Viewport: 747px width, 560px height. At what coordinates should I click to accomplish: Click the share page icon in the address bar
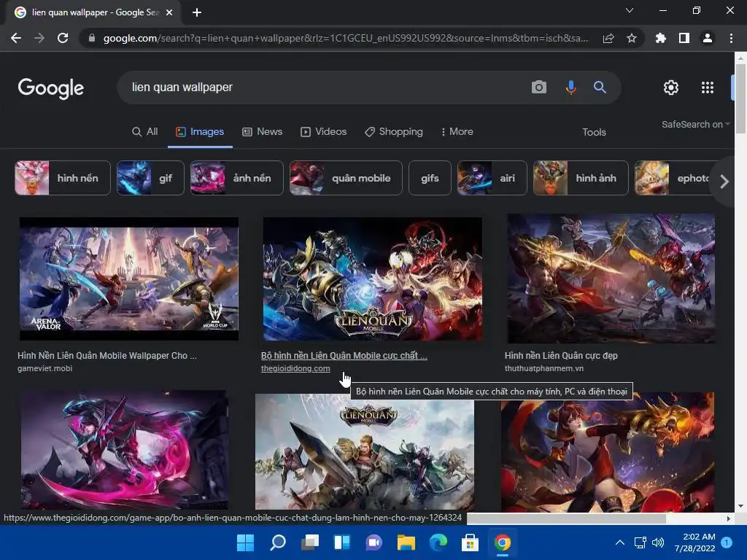click(x=608, y=38)
